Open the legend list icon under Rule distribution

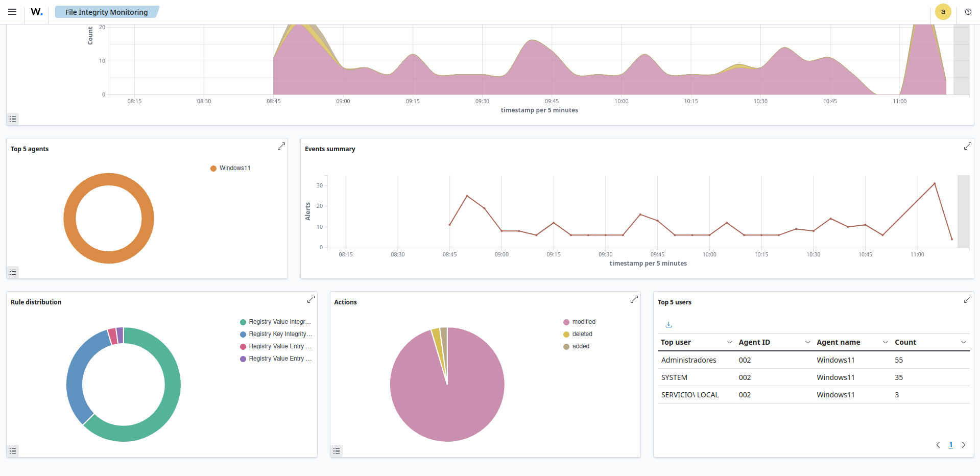(13, 450)
